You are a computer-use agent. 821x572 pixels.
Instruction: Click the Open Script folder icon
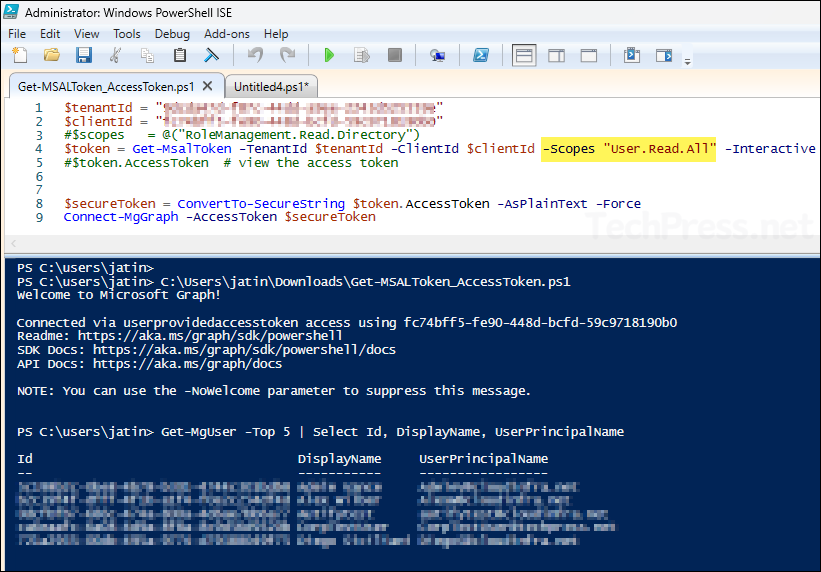(x=52, y=55)
